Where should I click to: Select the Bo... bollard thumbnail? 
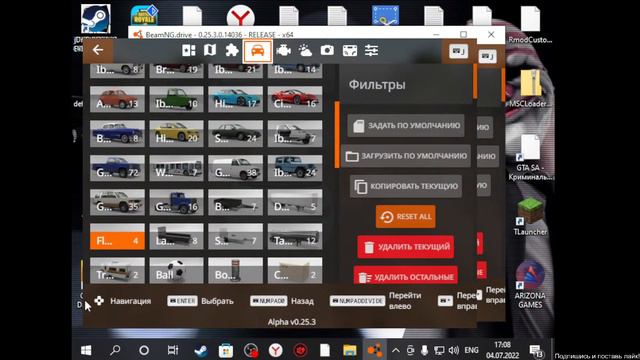(x=236, y=270)
